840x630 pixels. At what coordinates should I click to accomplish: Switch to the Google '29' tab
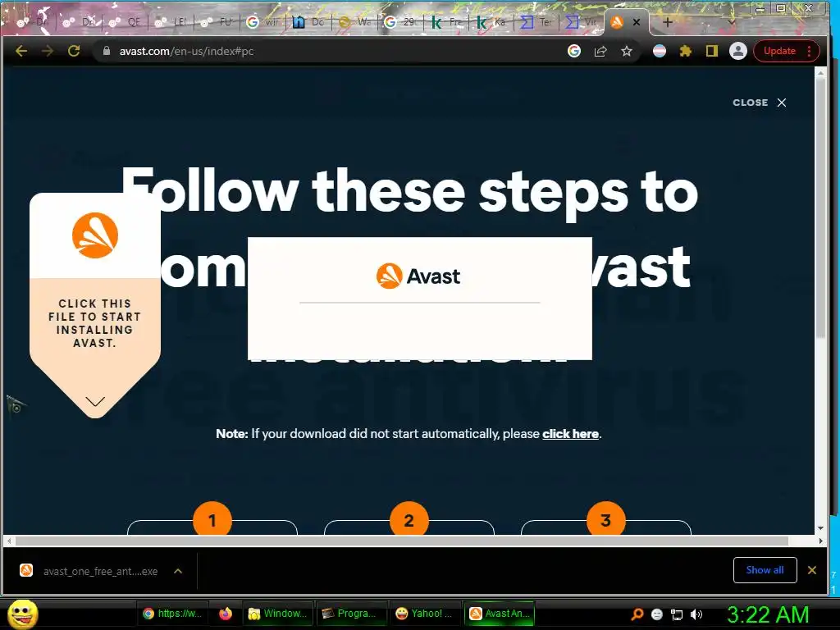point(400,22)
